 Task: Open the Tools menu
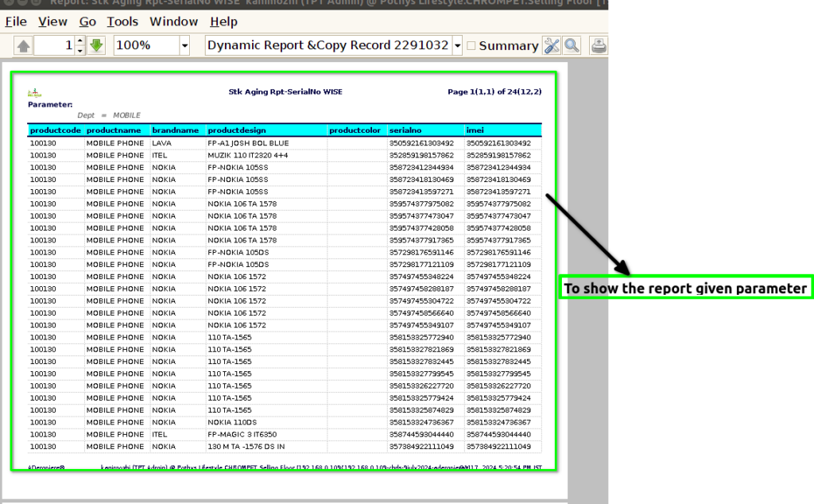pyautogui.click(x=122, y=21)
